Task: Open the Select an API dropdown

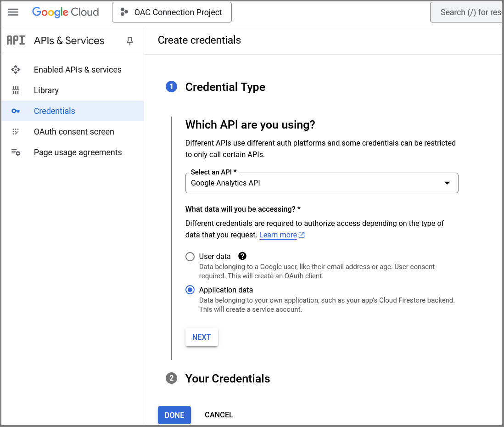Action: click(x=447, y=183)
